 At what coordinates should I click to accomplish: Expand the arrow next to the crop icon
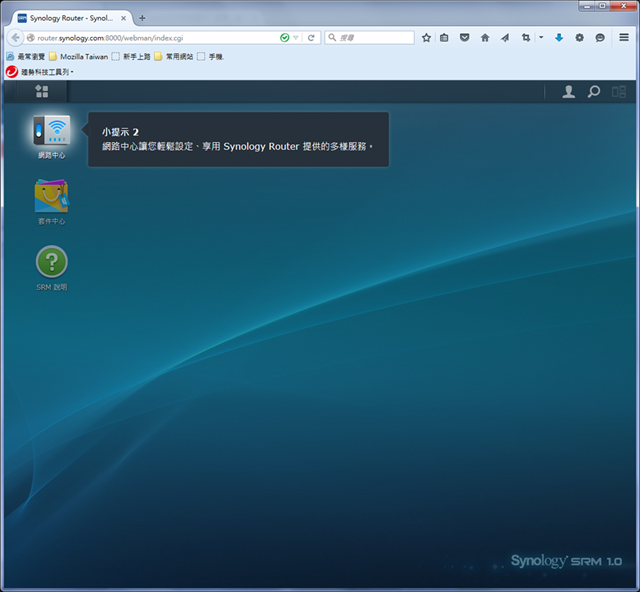point(541,38)
